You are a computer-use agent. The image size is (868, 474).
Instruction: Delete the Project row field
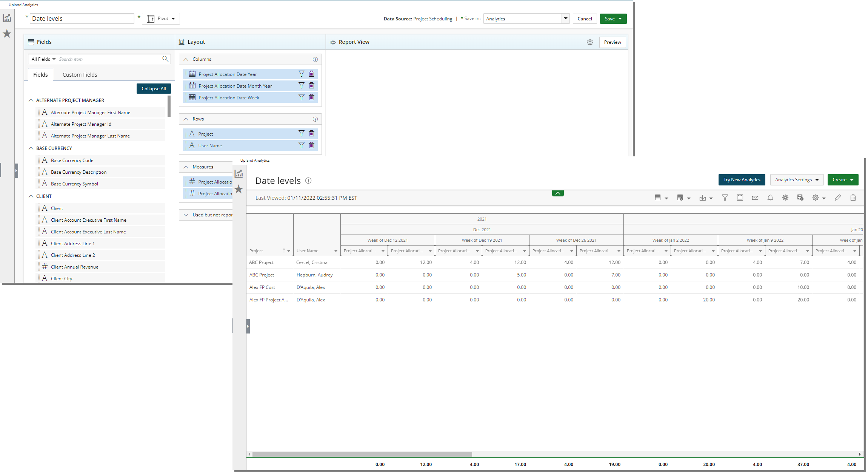pyautogui.click(x=311, y=134)
